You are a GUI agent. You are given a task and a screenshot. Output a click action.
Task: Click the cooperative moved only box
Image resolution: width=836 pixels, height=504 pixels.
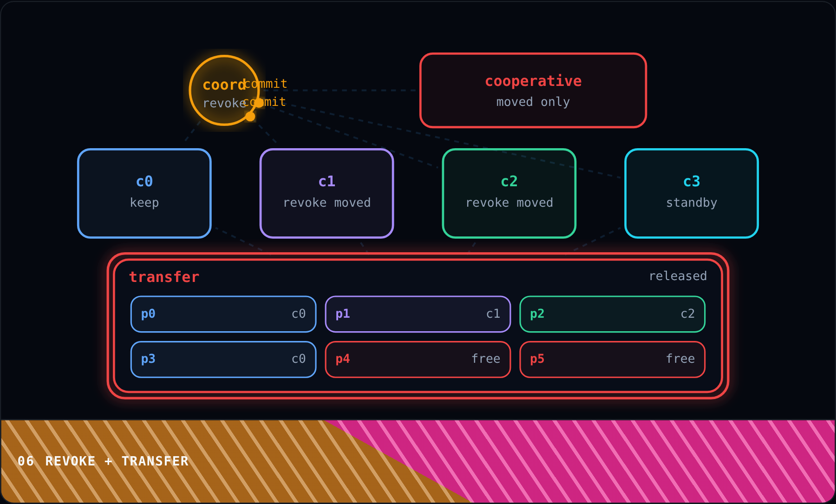click(533, 90)
